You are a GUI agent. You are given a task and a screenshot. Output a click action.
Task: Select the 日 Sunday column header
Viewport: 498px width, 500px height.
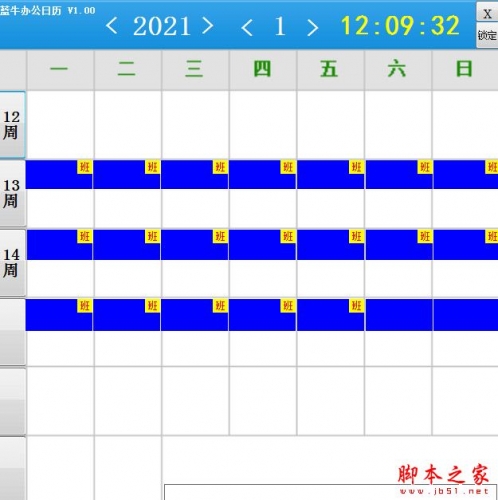[465, 70]
